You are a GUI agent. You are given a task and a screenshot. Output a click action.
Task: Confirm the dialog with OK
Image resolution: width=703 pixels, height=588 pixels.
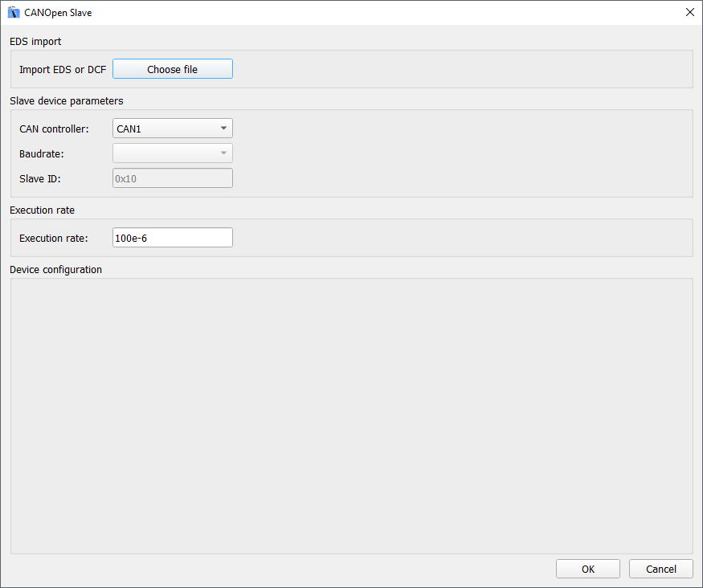tap(587, 569)
